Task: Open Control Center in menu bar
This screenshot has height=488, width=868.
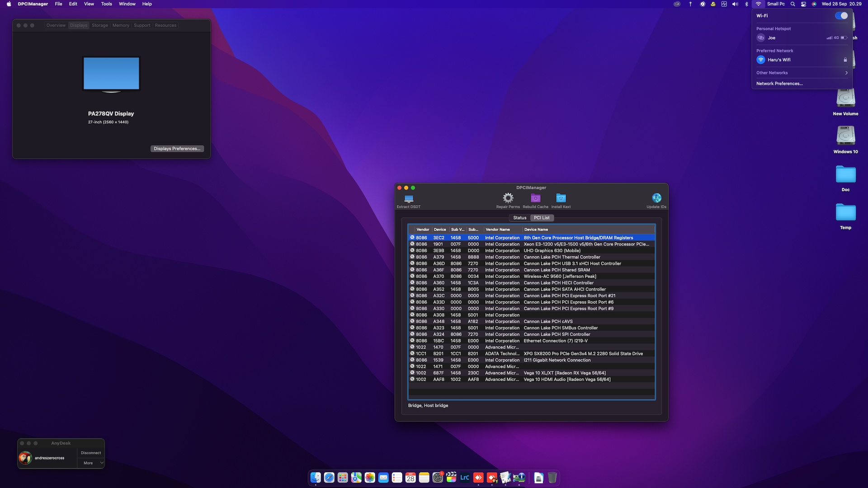Action: [x=803, y=4]
